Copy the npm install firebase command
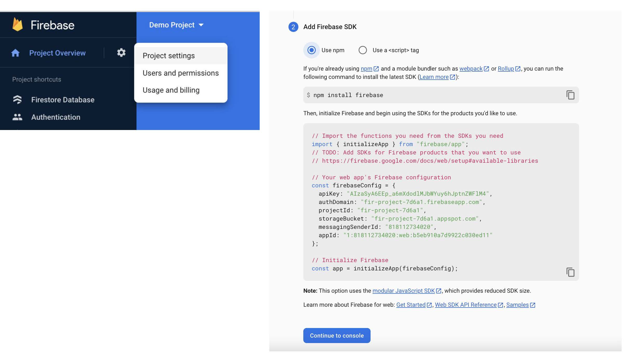 point(570,95)
